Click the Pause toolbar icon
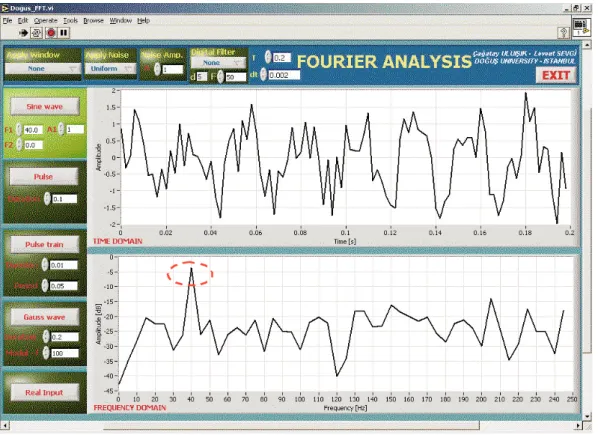The height and width of the screenshot is (435, 598). pos(64,33)
